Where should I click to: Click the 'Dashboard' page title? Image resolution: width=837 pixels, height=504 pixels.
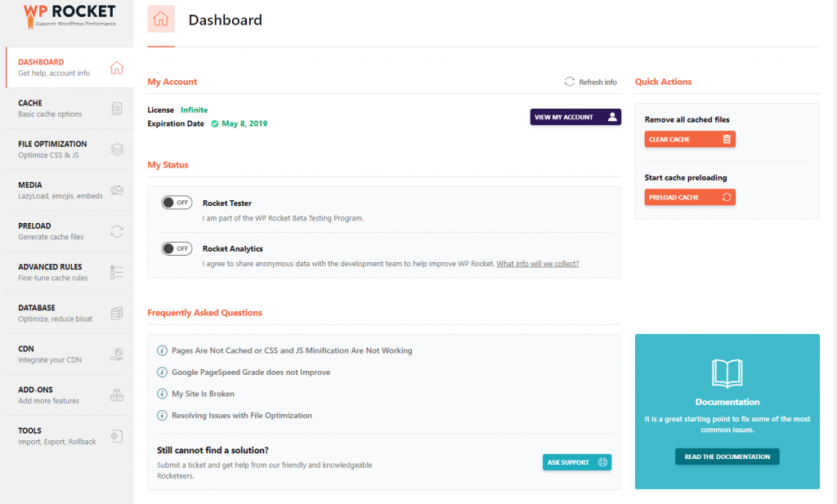(x=226, y=20)
